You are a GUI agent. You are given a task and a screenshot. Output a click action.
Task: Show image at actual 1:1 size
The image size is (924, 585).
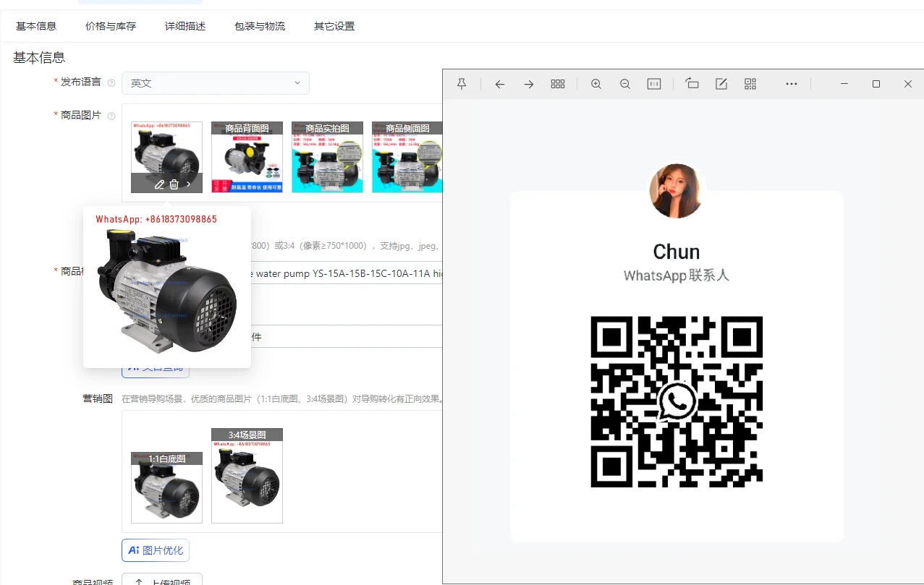tap(654, 84)
